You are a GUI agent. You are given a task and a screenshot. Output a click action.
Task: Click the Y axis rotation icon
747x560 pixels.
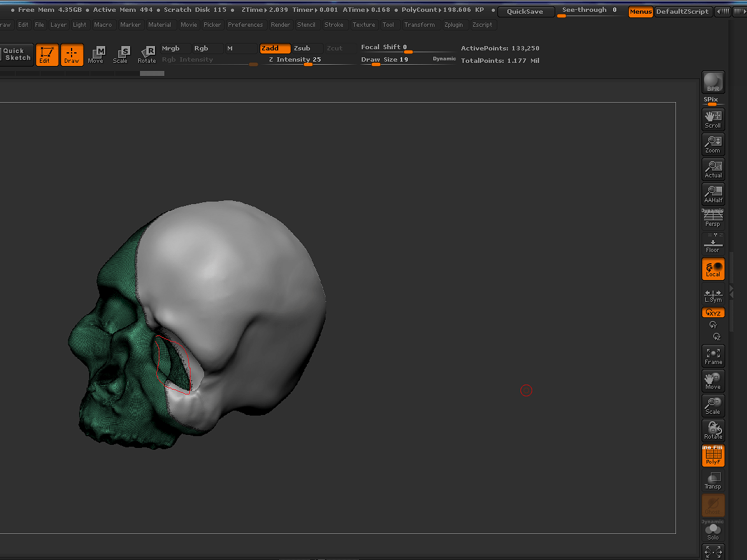713,325
